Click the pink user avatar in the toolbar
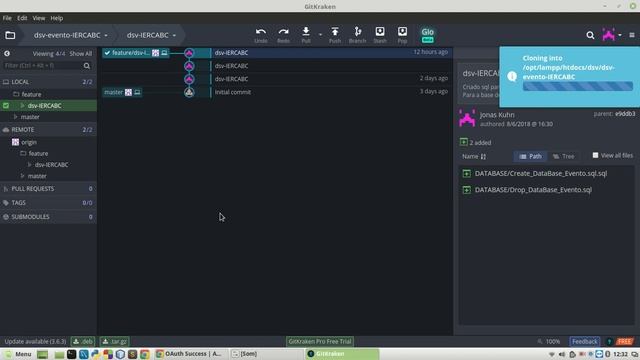Image resolution: width=640 pixels, height=360 pixels. coord(609,35)
